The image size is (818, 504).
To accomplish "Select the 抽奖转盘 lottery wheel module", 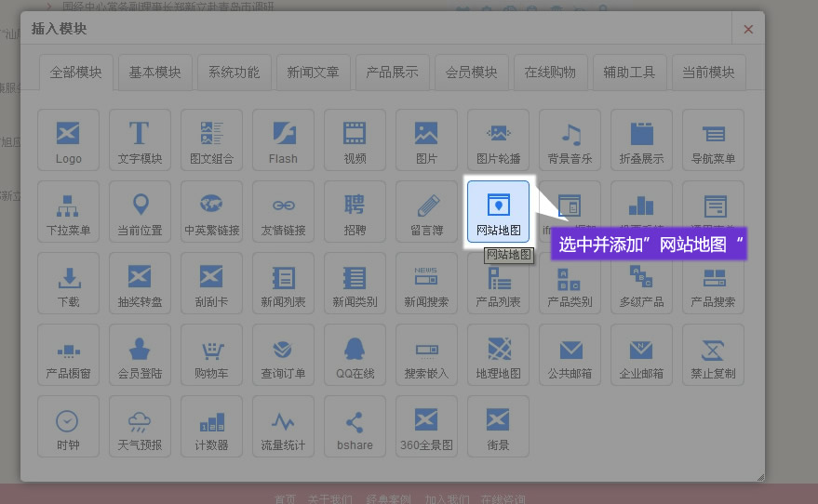I will [140, 283].
